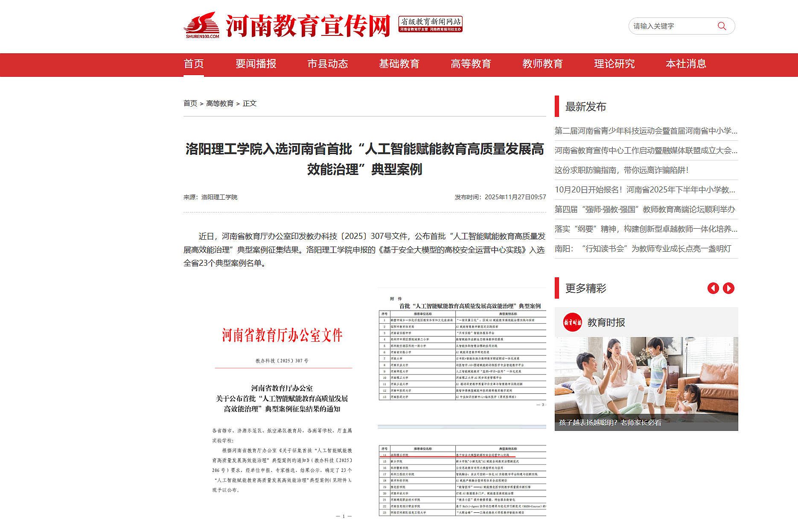
Task: Click the Henan Education site logo
Action: click(x=287, y=25)
